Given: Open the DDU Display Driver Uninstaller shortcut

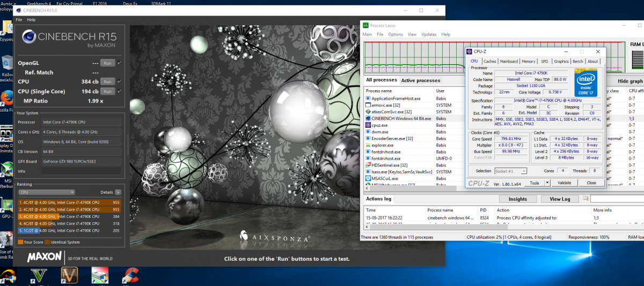Looking at the screenshot, I should click(6, 134).
